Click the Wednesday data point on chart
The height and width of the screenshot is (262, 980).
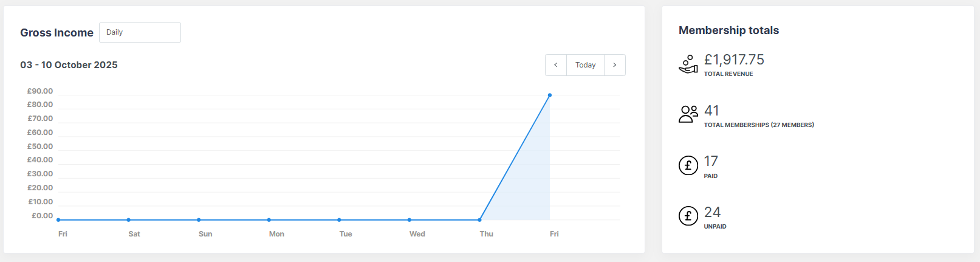pyautogui.click(x=409, y=219)
